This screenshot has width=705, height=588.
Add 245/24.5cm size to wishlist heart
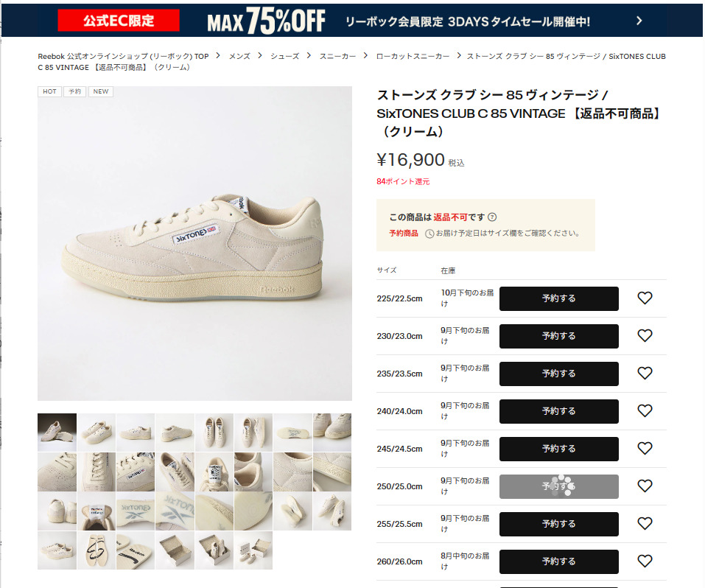645,449
